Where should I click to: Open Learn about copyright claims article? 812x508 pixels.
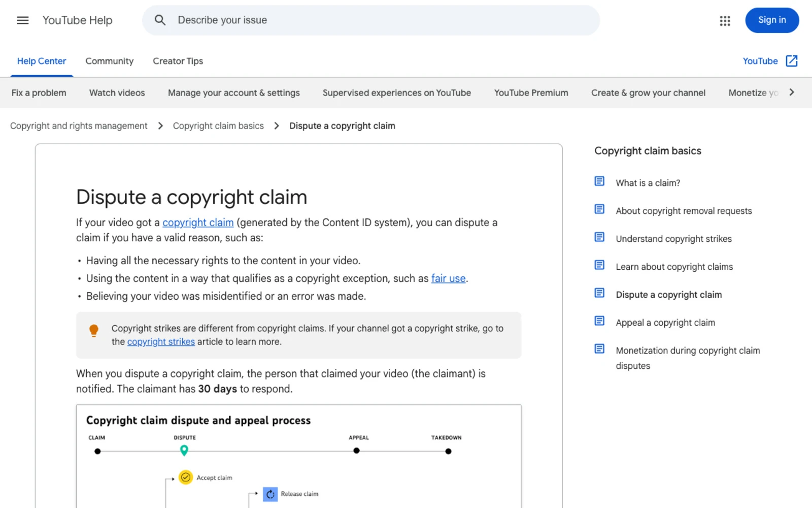click(x=674, y=267)
